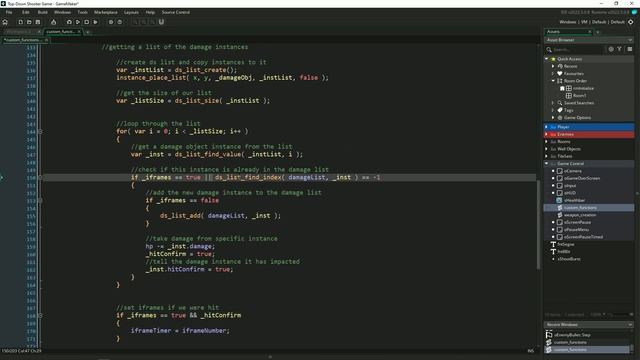Open the Edit menu
The image size is (640, 360).
[26, 12]
